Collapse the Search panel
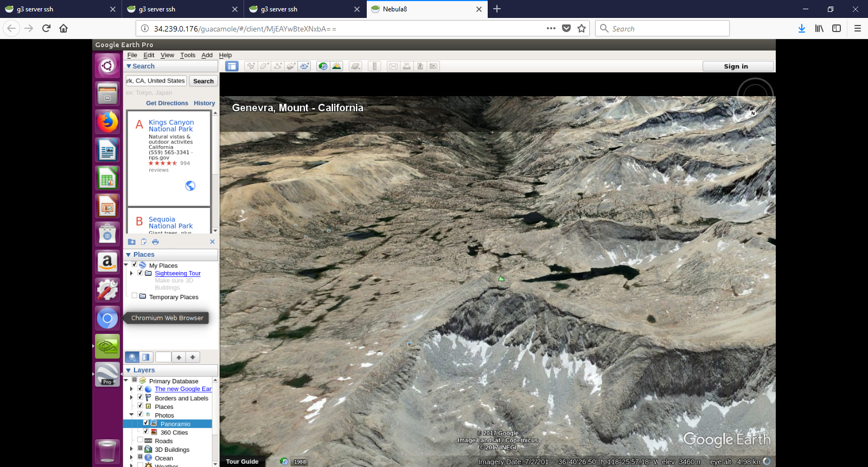 pos(129,66)
